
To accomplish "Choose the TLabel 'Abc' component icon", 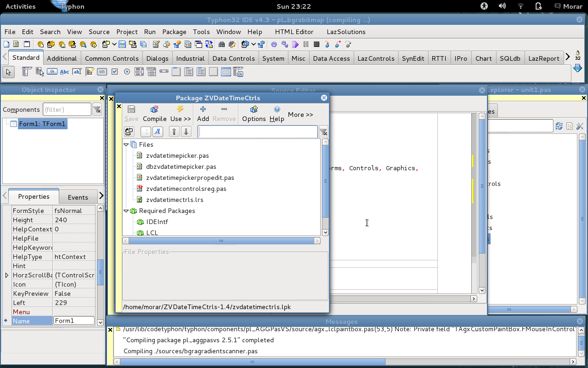I will [x=64, y=72].
